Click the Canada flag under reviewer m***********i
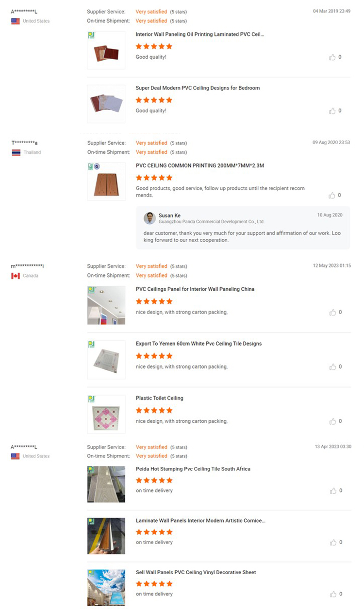This screenshot has height=613, width=364. tap(15, 275)
